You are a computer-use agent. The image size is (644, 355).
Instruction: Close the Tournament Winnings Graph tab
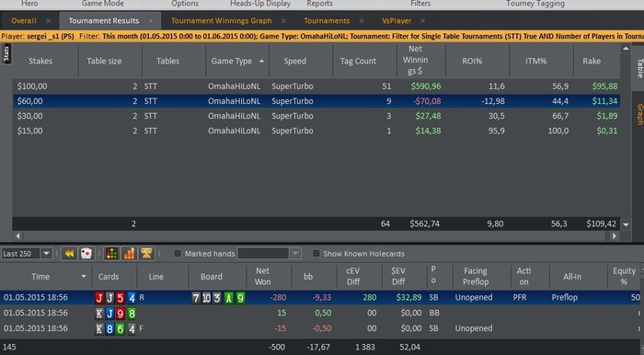point(283,20)
